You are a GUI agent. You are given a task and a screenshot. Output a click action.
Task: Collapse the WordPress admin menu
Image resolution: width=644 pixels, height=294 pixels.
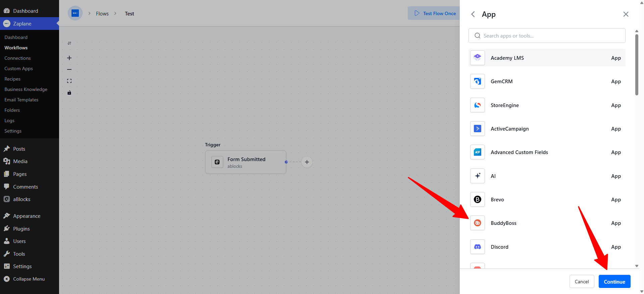pos(30,279)
